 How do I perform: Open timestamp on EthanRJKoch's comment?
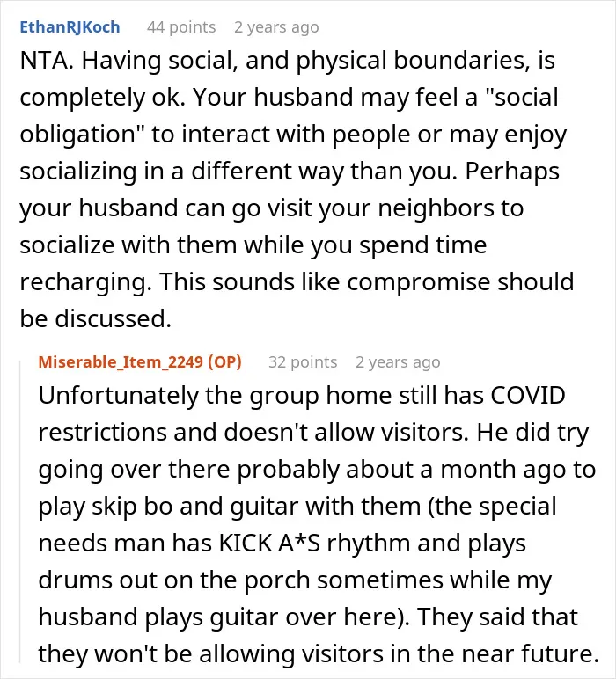point(276,27)
